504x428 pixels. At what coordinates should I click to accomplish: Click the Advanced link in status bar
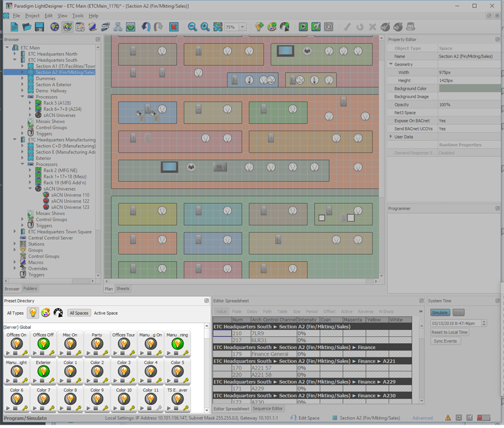point(423,418)
